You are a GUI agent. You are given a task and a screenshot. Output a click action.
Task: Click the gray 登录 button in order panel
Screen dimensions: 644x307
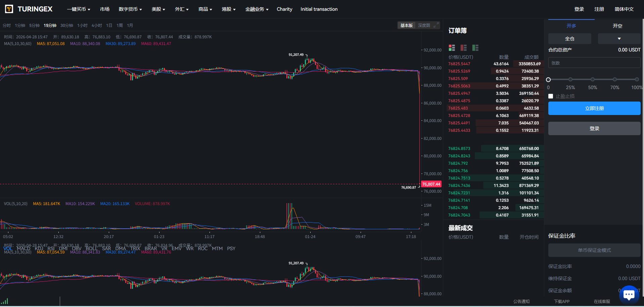point(594,128)
